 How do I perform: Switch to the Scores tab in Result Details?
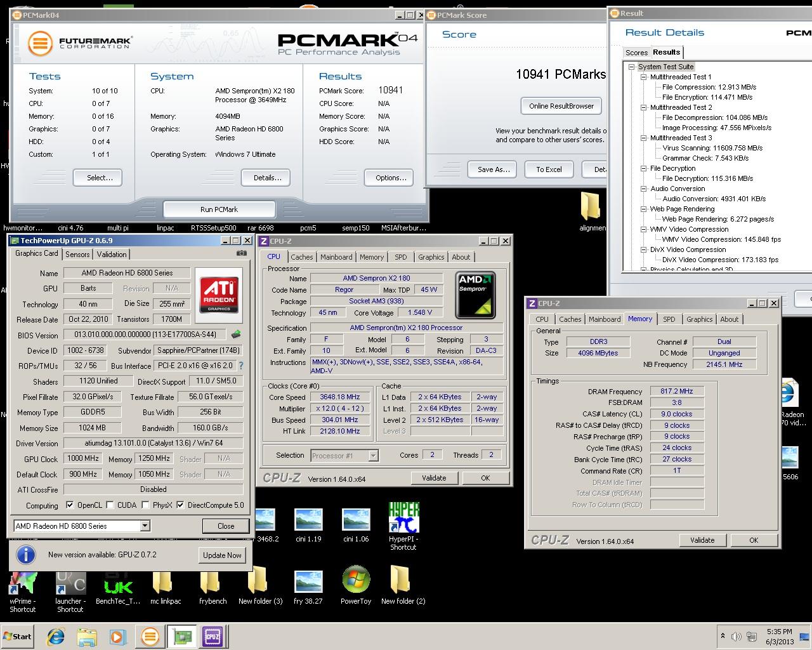point(636,53)
